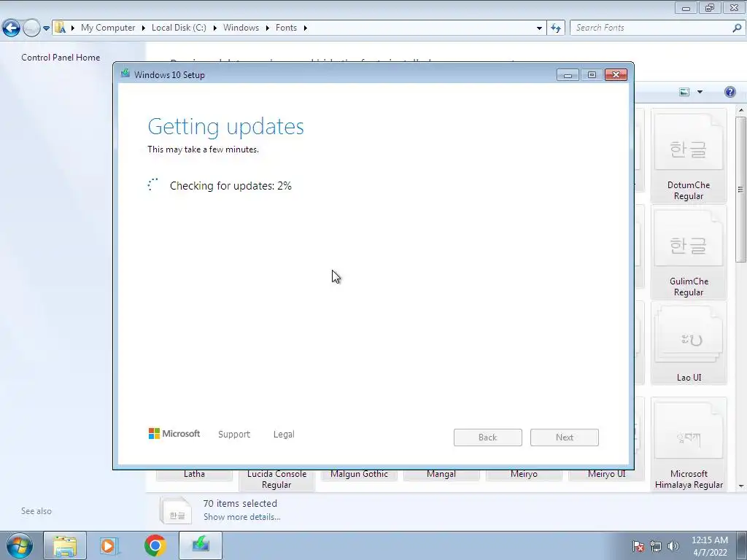The image size is (747, 560).
Task: Click the Microsoft logo in Setup
Action: (174, 434)
